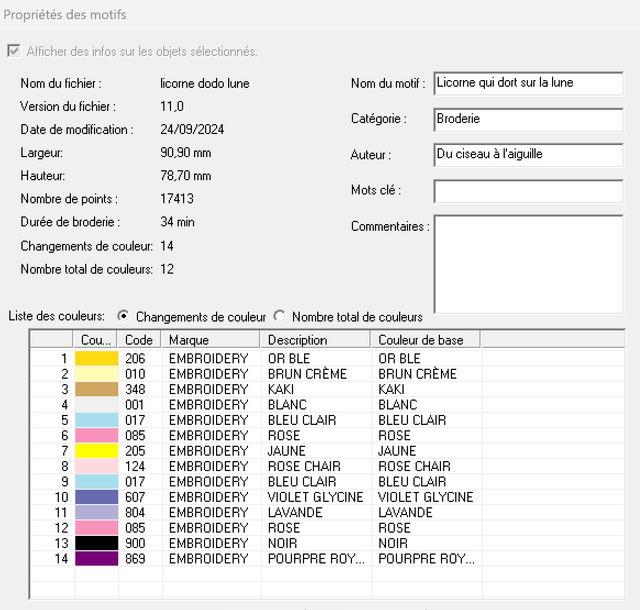Click the 'Auteur' input field
The height and width of the screenshot is (610, 640).
click(528, 155)
